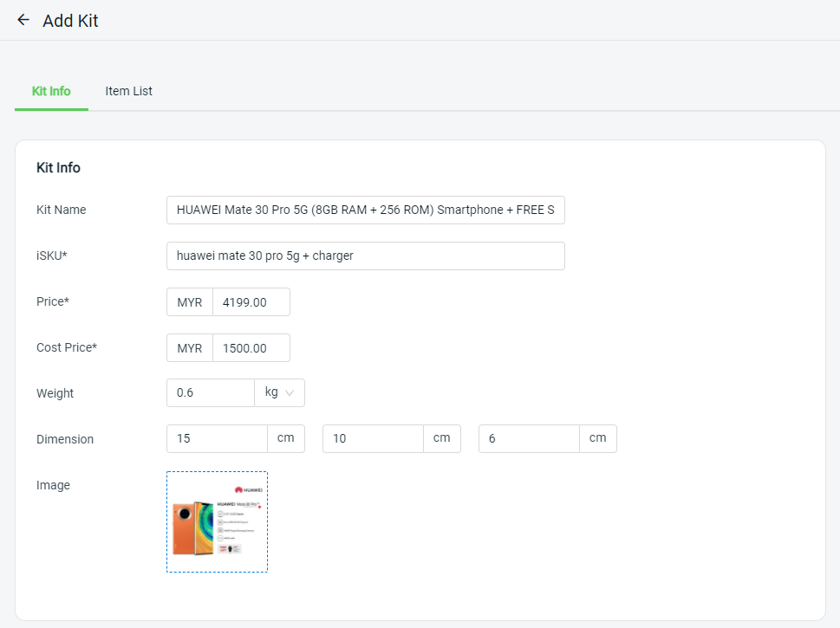This screenshot has width=840, height=628.
Task: Select the Huawei product image thumbnail
Action: coord(217,522)
